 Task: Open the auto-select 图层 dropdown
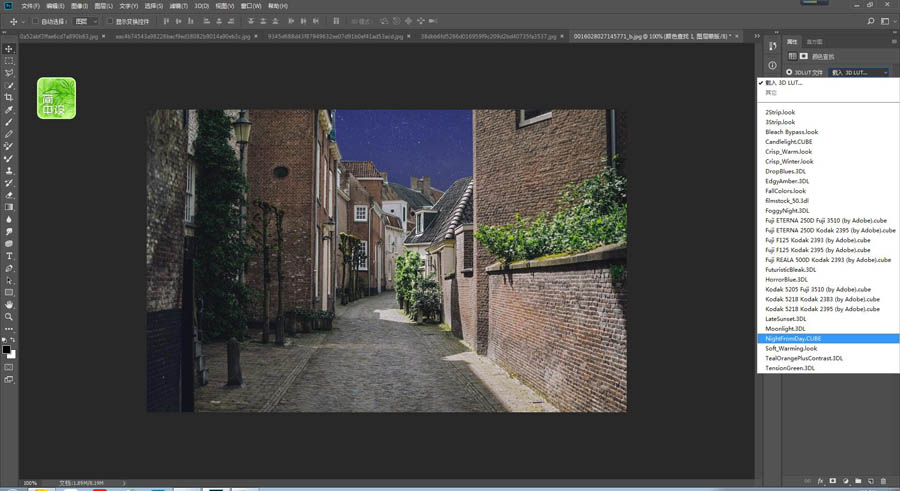[x=86, y=21]
